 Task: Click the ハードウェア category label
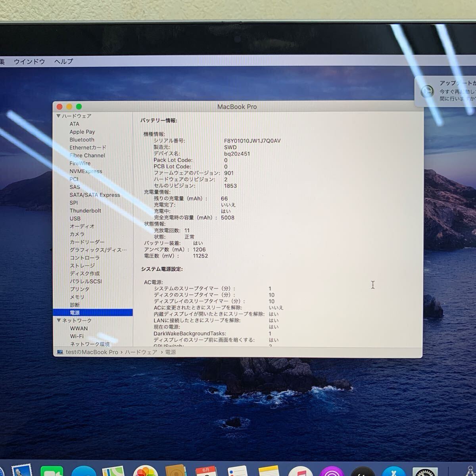pyautogui.click(x=77, y=116)
